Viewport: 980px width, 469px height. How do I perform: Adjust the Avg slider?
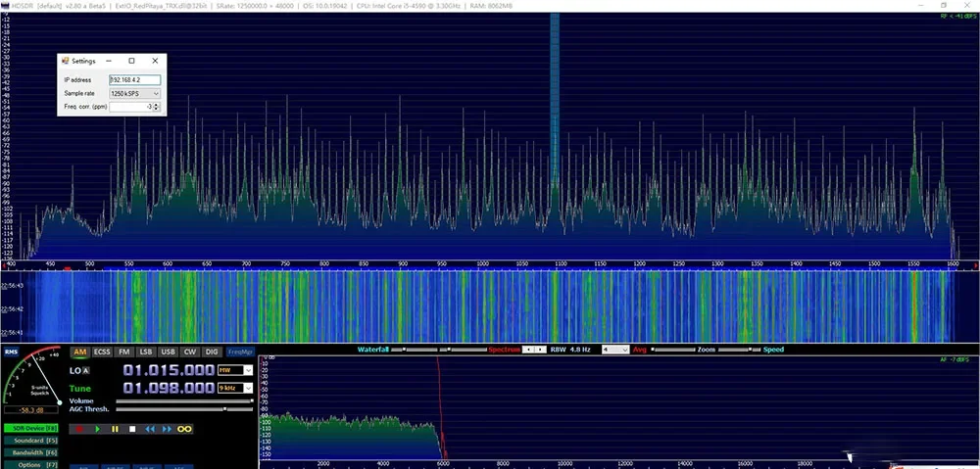coord(672,350)
